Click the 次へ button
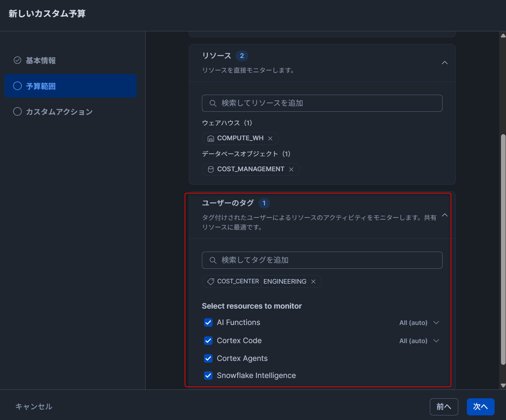The width and height of the screenshot is (506, 420). (x=480, y=406)
